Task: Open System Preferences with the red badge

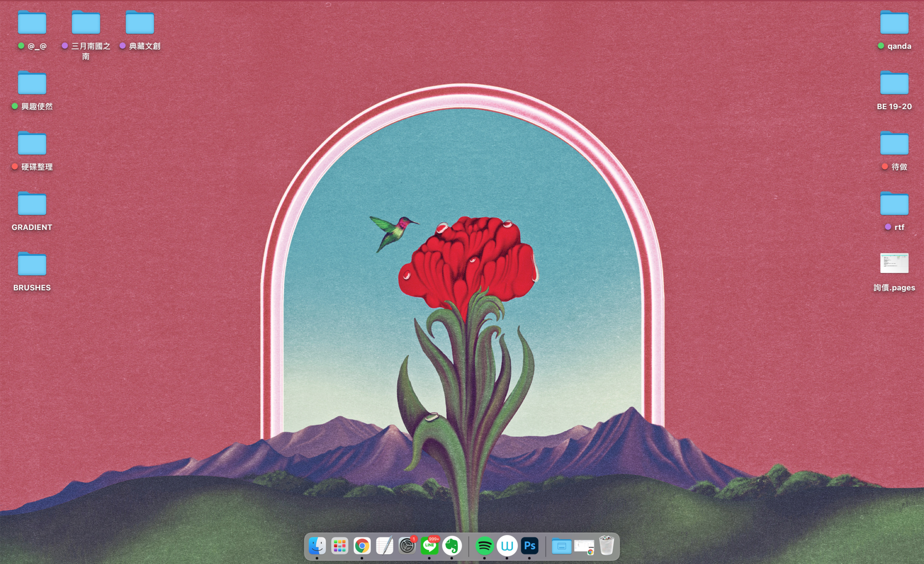Action: (407, 546)
